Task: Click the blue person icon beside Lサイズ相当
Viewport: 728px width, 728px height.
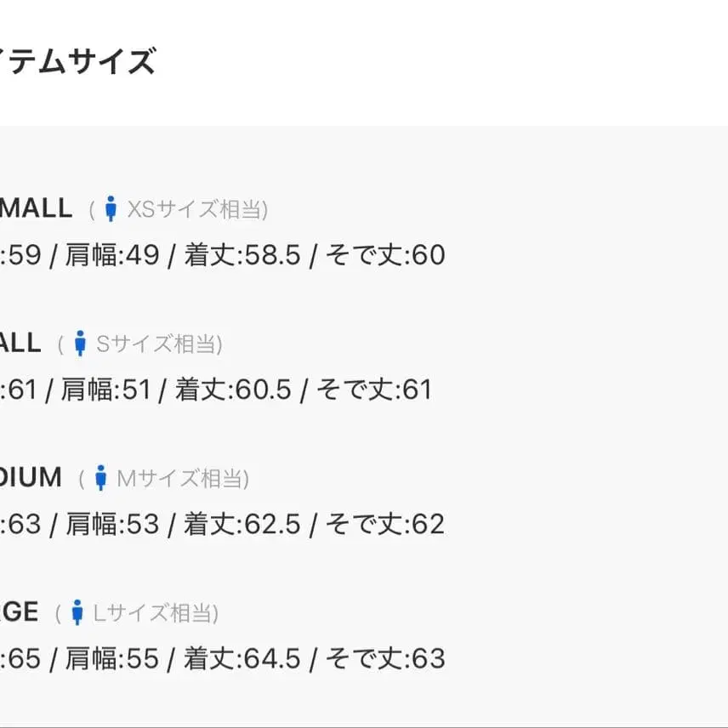Action: coord(77,612)
